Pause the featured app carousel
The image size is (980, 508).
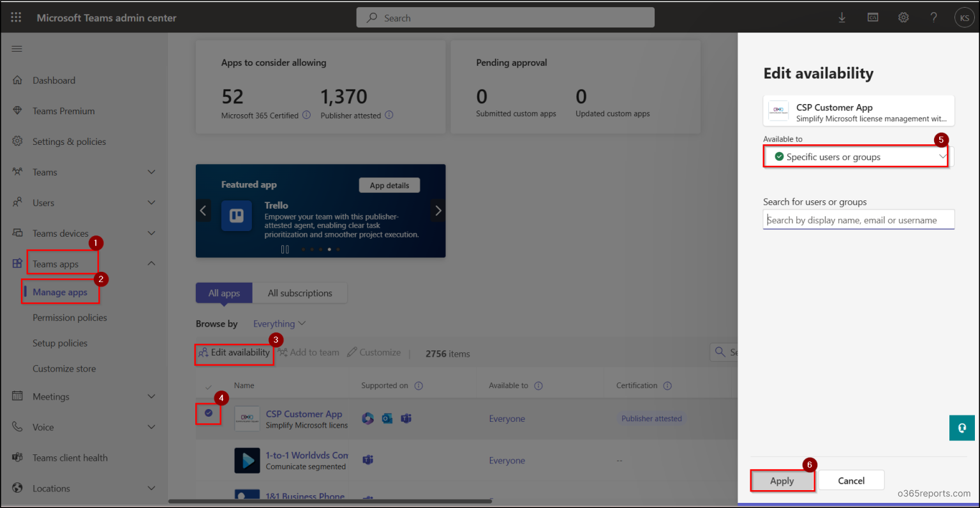285,250
